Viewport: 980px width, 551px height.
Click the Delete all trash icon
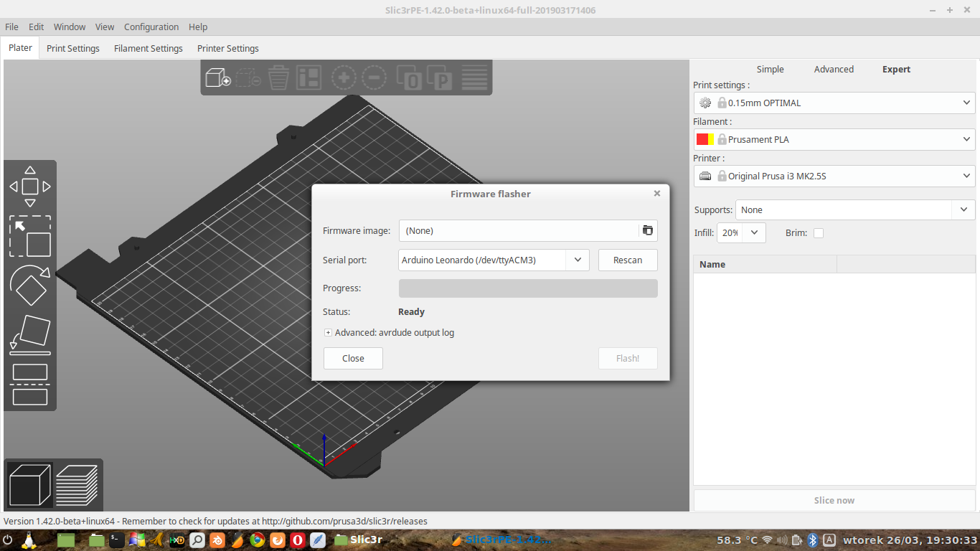click(278, 77)
